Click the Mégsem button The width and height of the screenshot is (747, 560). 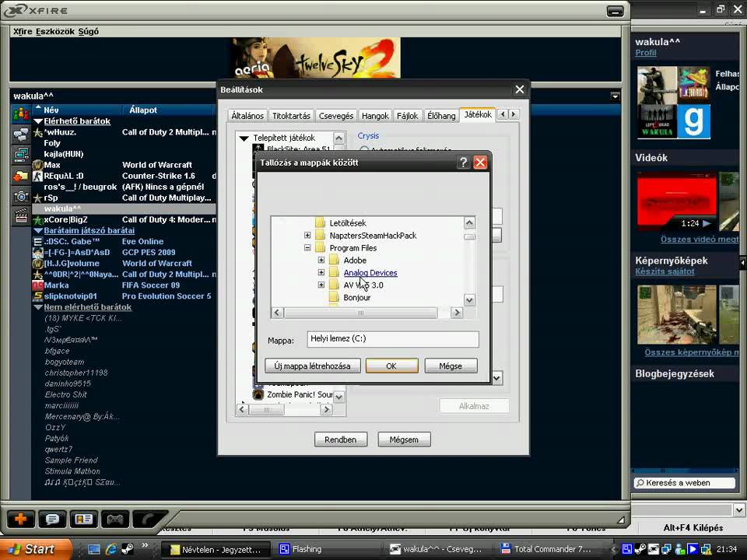[x=404, y=439]
